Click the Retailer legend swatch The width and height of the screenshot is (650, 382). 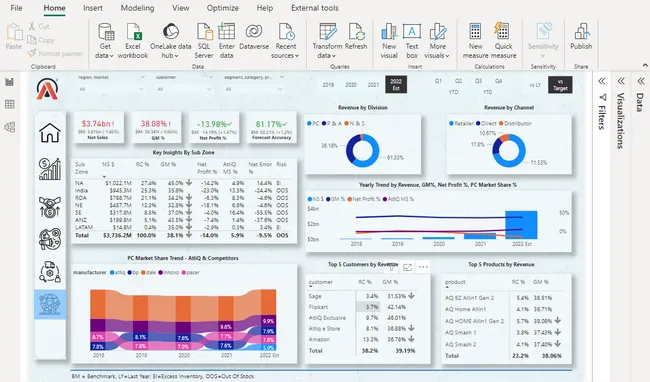pyautogui.click(x=451, y=123)
